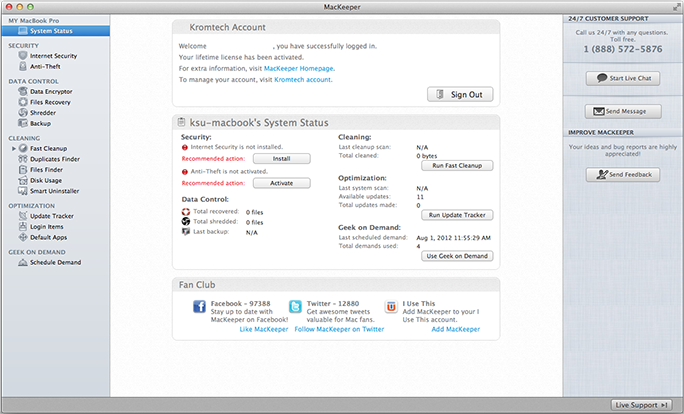Click the clipboard icon beside System Status heading
684x414 pixels.
pyautogui.click(x=181, y=122)
